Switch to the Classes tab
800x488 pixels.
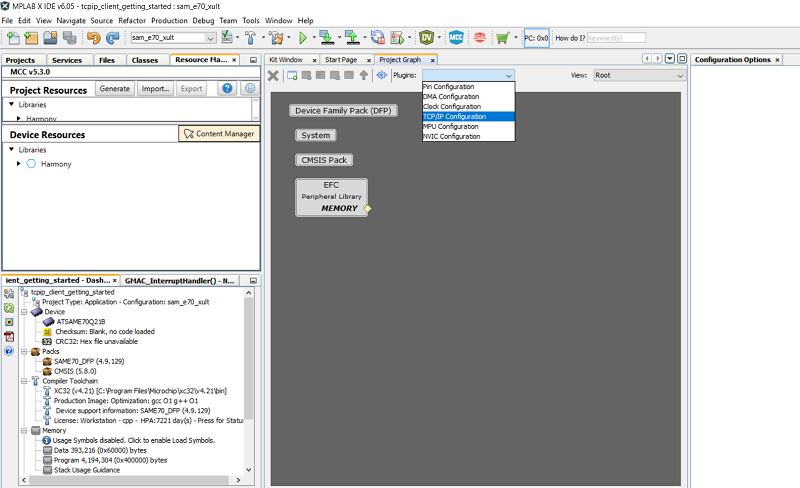point(145,60)
